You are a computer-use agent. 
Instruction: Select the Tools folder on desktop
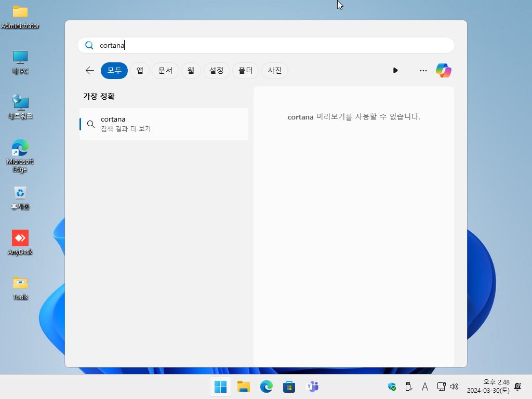pyautogui.click(x=20, y=288)
